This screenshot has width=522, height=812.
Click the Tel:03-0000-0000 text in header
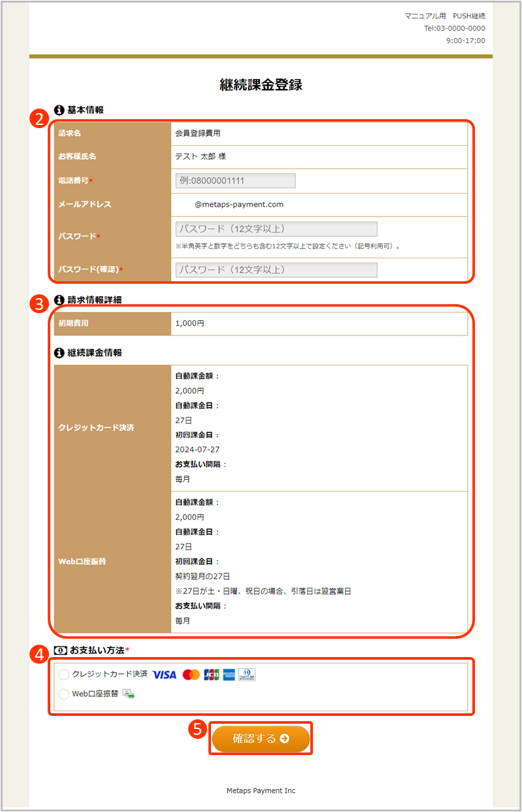pos(454,28)
